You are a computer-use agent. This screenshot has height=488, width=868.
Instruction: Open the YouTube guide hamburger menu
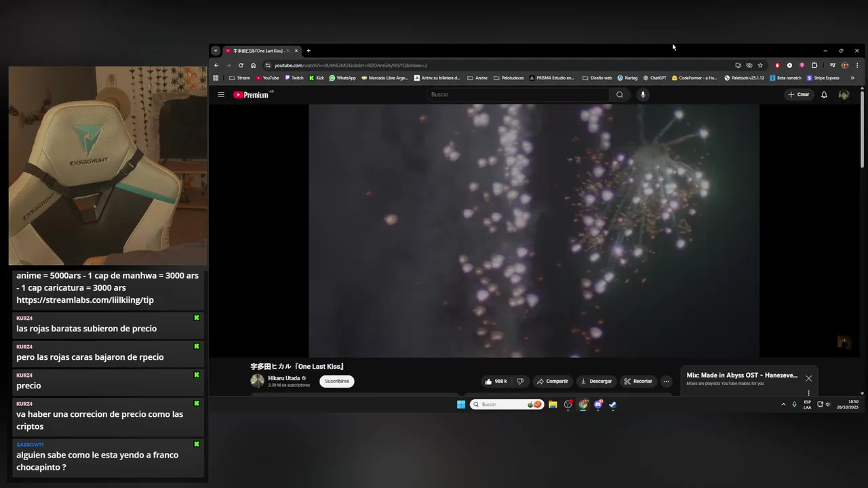[221, 95]
